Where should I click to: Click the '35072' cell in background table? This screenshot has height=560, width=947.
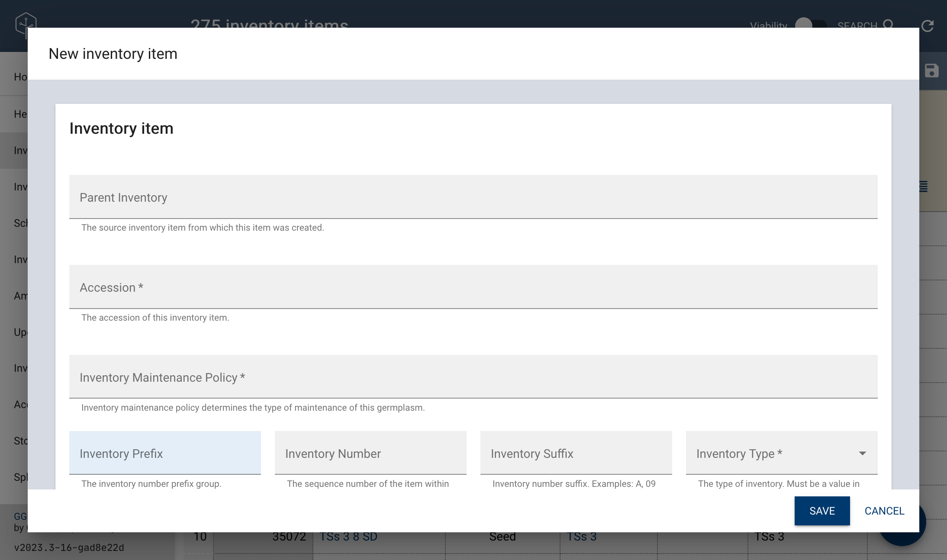[289, 537]
